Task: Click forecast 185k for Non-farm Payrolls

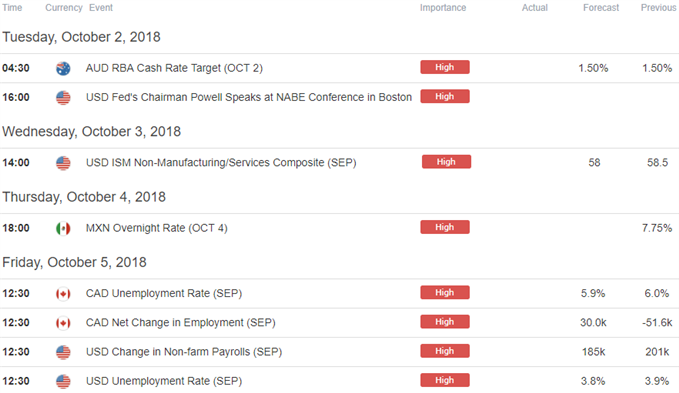Action: point(593,352)
